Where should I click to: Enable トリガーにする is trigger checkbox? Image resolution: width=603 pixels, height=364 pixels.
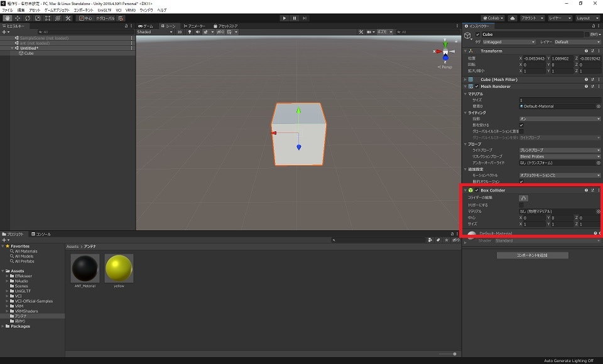521,205
